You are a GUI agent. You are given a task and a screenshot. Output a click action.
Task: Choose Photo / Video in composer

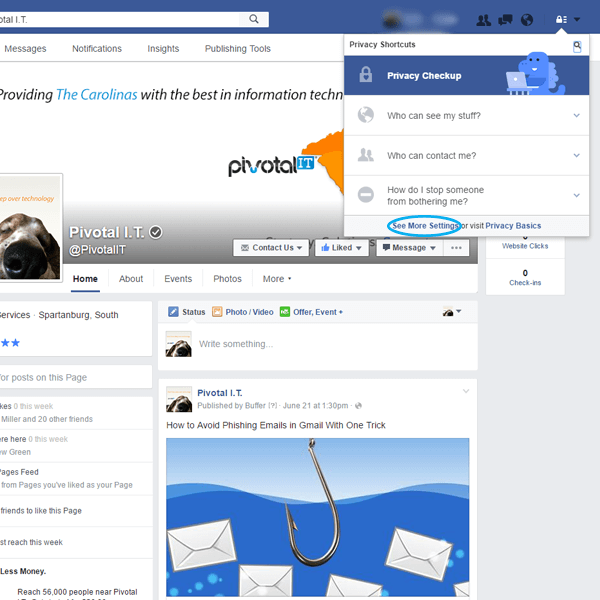coord(243,312)
